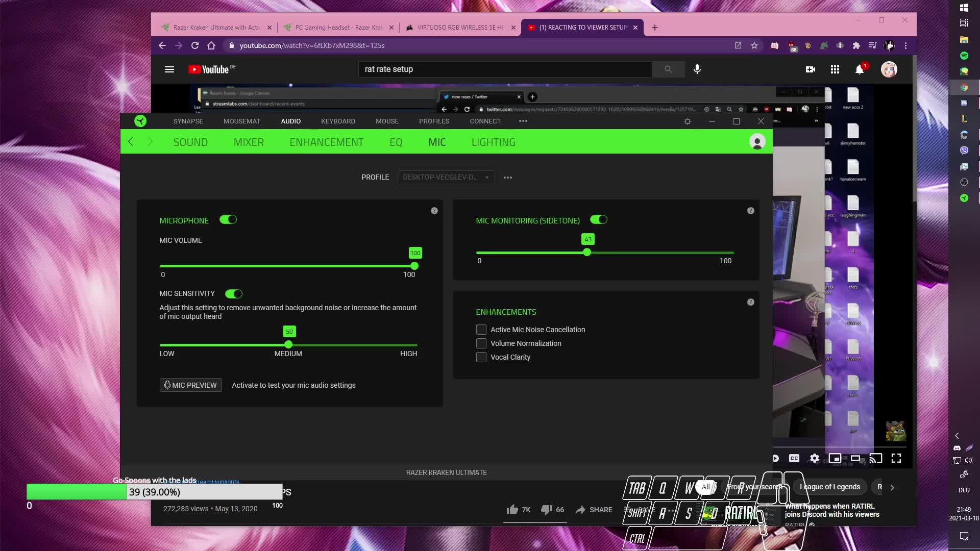Go back with Synapse back arrow
This screenshot has height=551, width=980.
(x=131, y=142)
